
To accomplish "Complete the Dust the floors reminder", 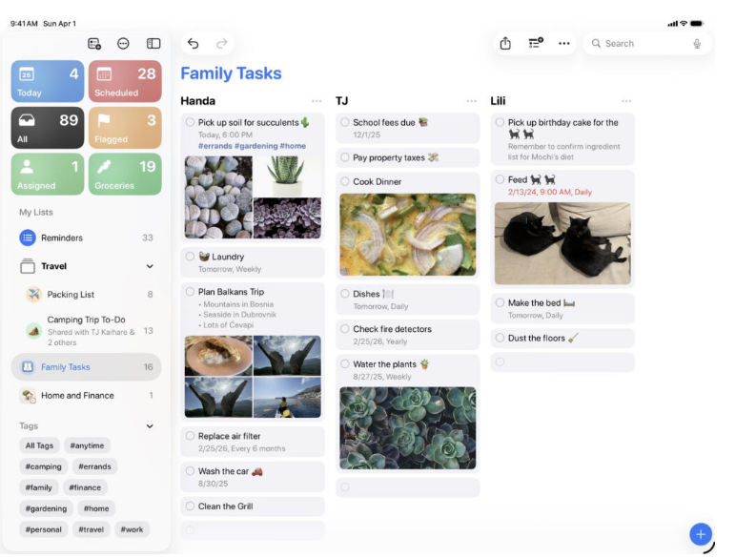I will coord(500,338).
